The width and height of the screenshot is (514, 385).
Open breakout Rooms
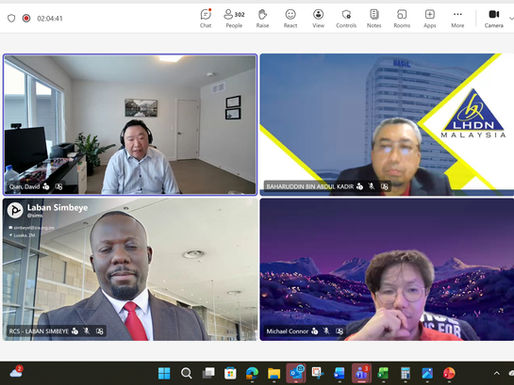pos(402,18)
